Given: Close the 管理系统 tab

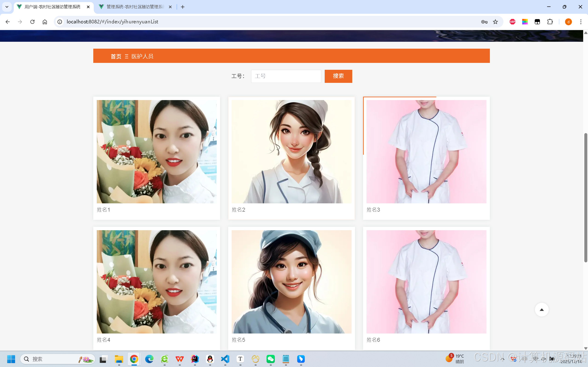Looking at the screenshot, I should (170, 7).
